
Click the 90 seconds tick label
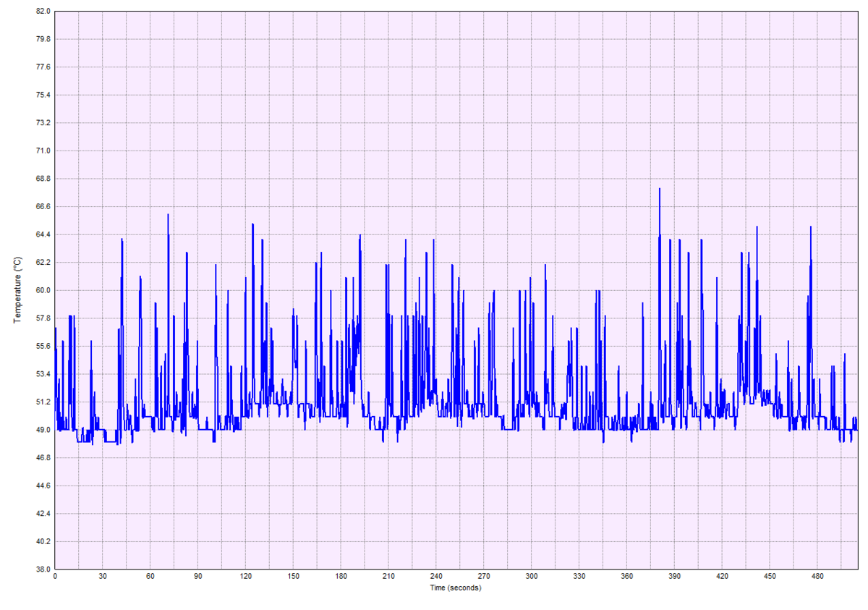(198, 577)
